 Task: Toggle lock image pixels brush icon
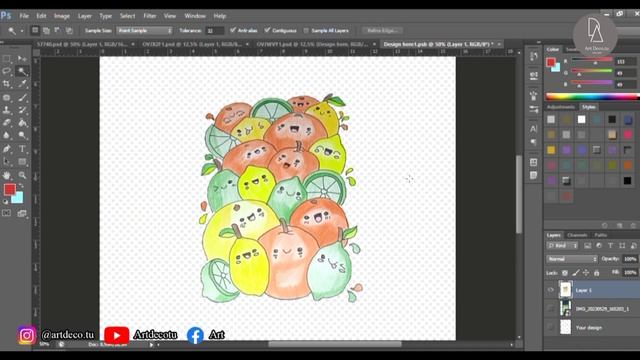576,273
